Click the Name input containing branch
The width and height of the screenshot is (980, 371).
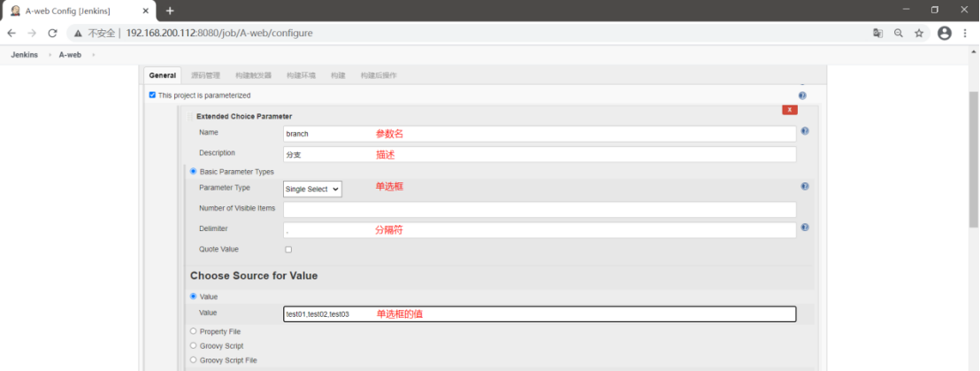[540, 134]
